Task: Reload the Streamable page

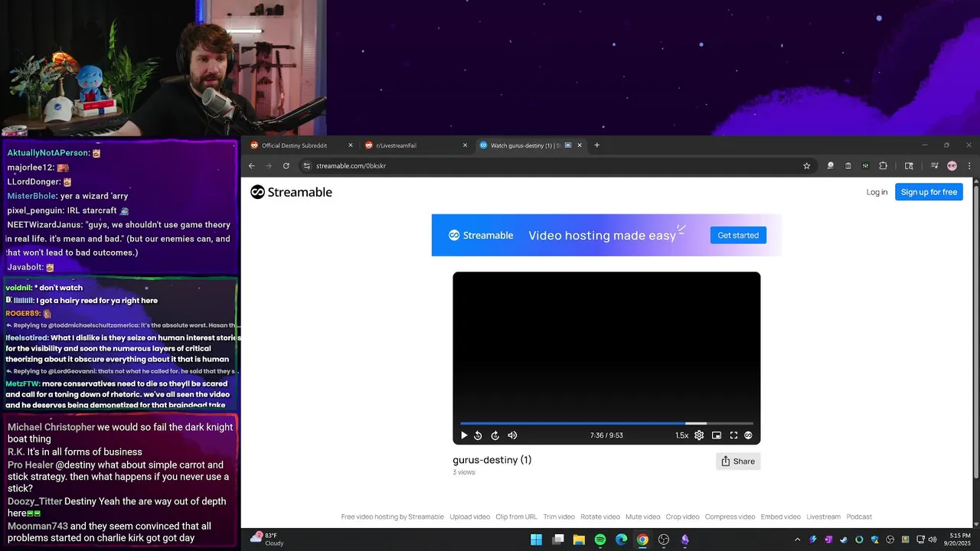Action: [x=286, y=165]
